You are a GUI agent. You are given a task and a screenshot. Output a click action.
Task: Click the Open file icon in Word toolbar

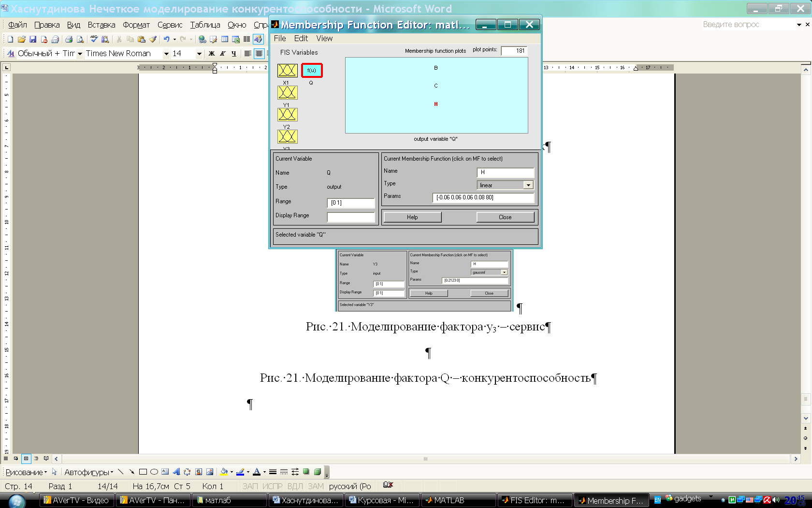point(21,39)
